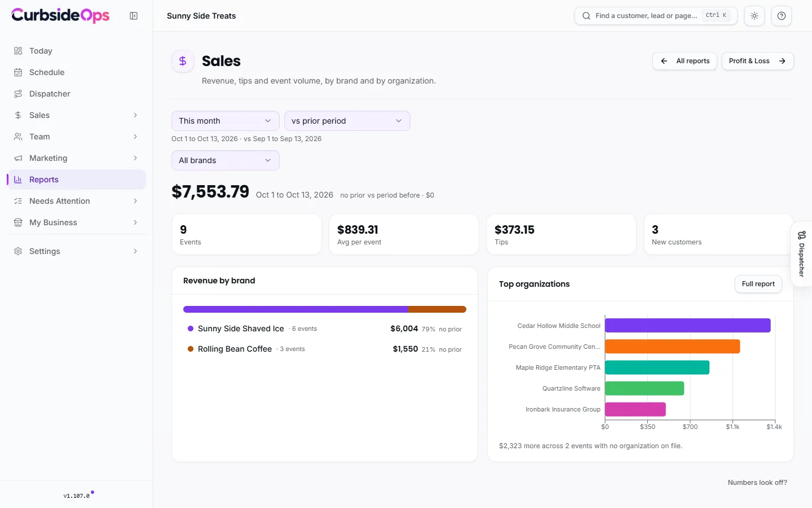The width and height of the screenshot is (812, 508).
Task: Click the Team people icon
Action: pyautogui.click(x=18, y=137)
